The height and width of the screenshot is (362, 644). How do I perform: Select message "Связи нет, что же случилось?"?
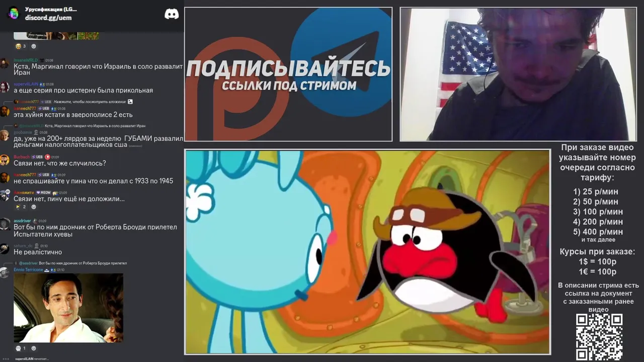coord(60,163)
